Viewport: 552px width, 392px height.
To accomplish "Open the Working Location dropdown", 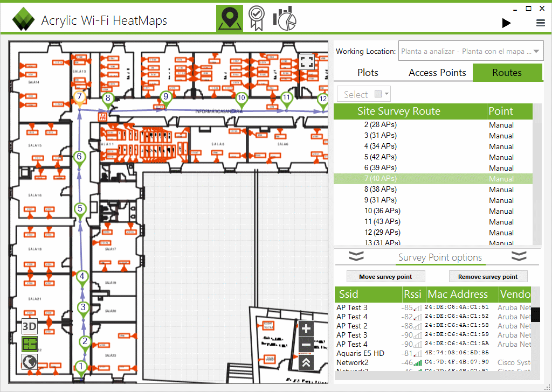I will tap(471, 51).
